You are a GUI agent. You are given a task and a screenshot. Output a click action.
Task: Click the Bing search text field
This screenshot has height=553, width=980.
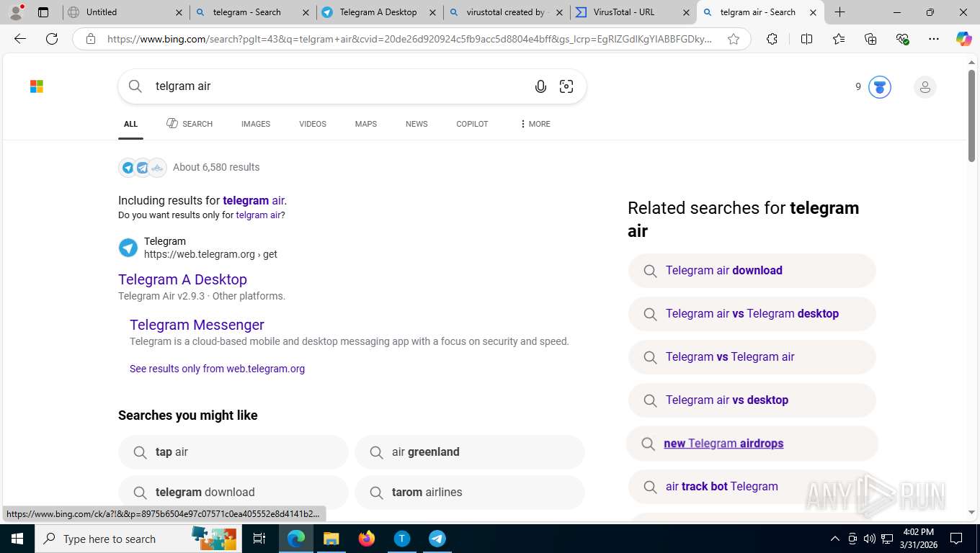(339, 86)
